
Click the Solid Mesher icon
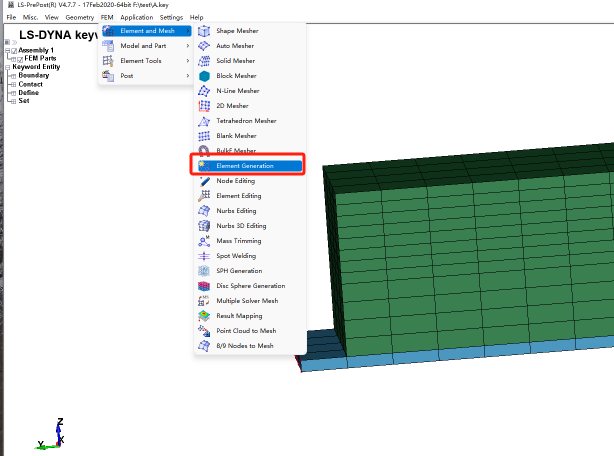pos(204,61)
